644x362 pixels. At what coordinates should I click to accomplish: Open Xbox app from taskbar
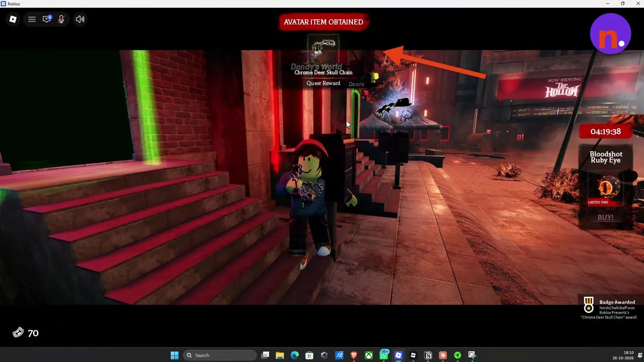[369, 355]
